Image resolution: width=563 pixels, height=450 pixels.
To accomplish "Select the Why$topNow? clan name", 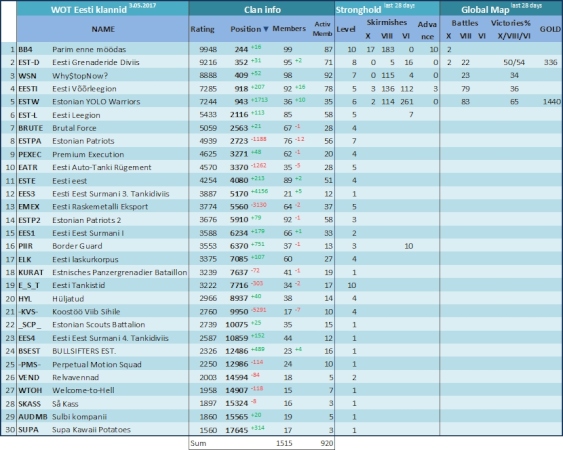I will point(80,75).
